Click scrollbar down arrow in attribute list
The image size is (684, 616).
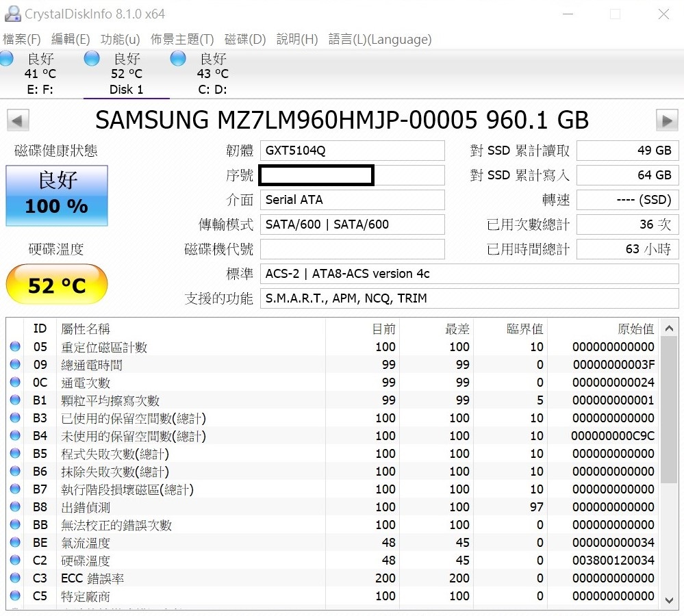tap(669, 600)
